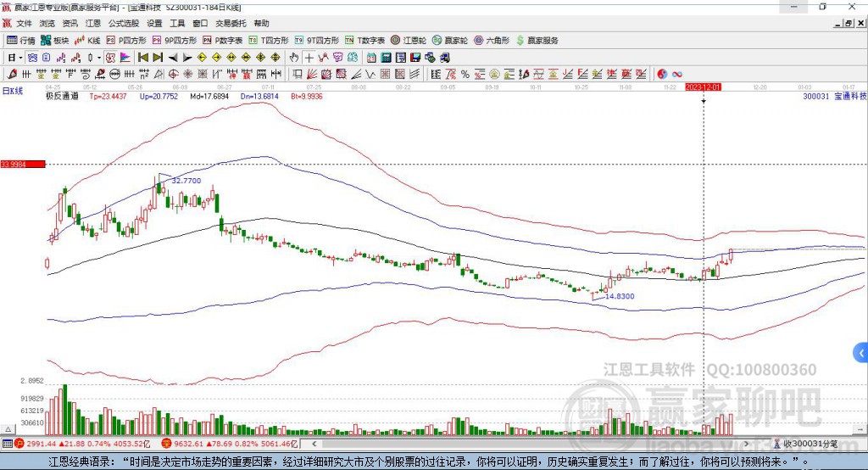
Task: Open the calculator icon
Action: pos(386,58)
